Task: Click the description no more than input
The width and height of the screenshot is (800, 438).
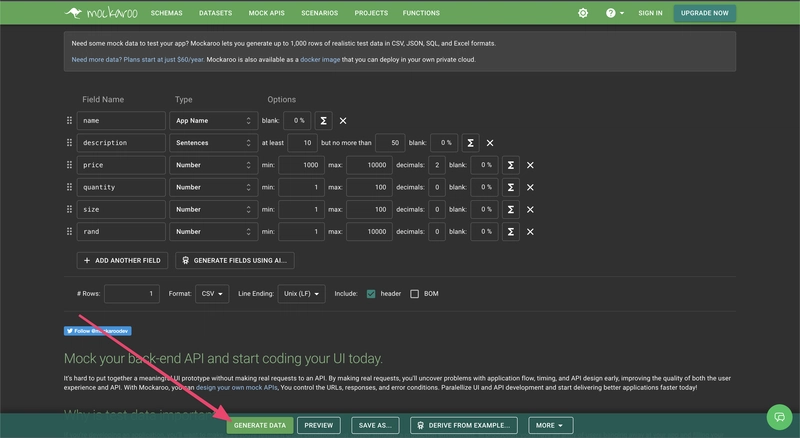Action: click(390, 143)
